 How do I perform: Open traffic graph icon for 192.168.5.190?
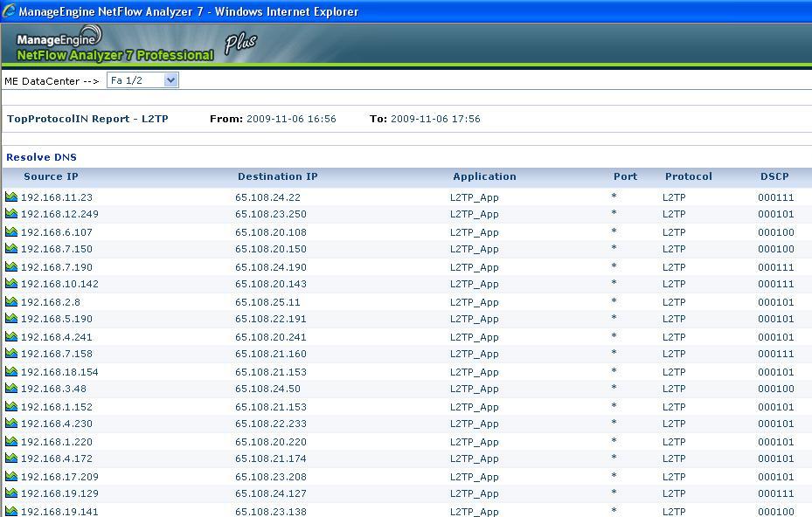click(12, 320)
